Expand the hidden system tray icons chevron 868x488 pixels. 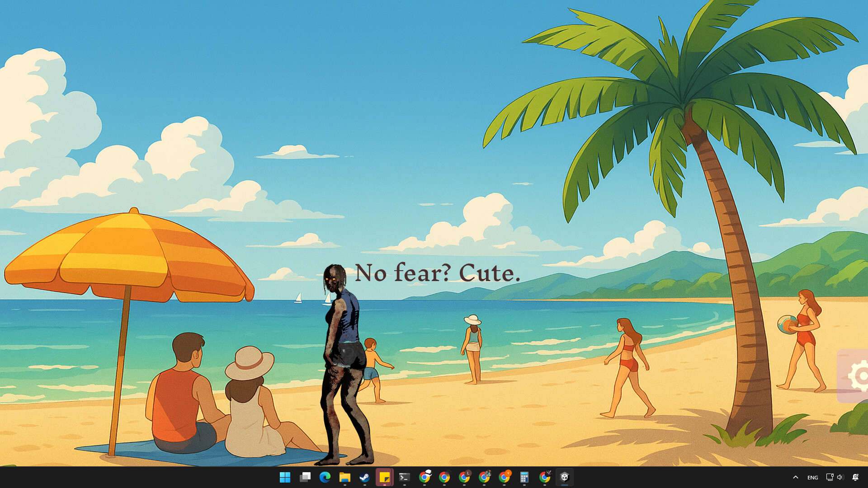point(795,477)
